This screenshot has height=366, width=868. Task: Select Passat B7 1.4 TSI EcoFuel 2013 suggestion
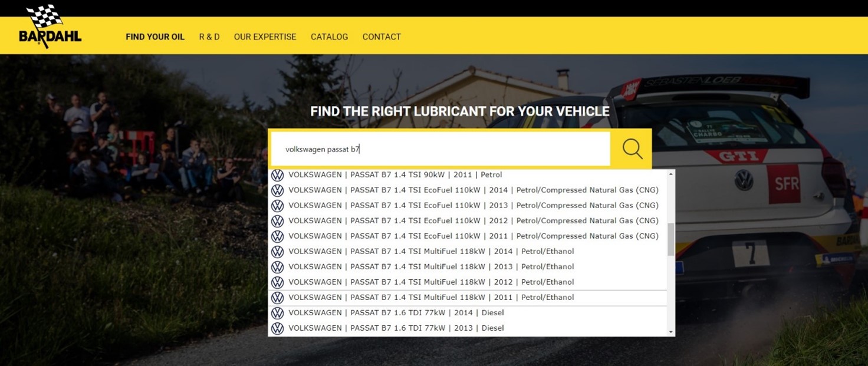click(x=473, y=206)
